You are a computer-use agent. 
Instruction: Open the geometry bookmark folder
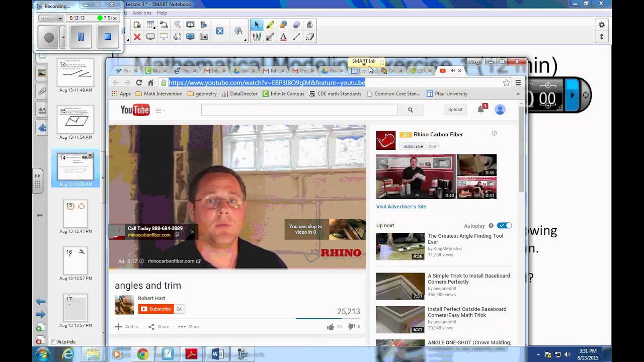click(x=202, y=94)
